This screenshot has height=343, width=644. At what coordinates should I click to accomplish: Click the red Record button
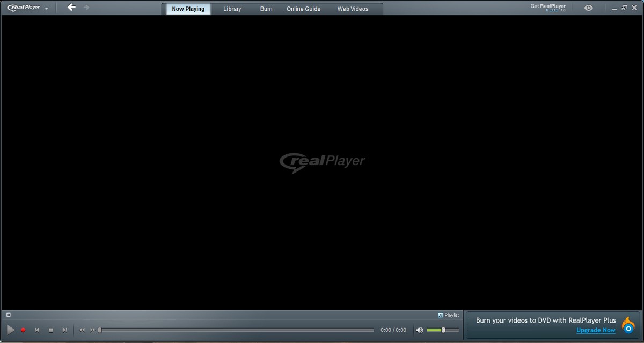click(23, 330)
